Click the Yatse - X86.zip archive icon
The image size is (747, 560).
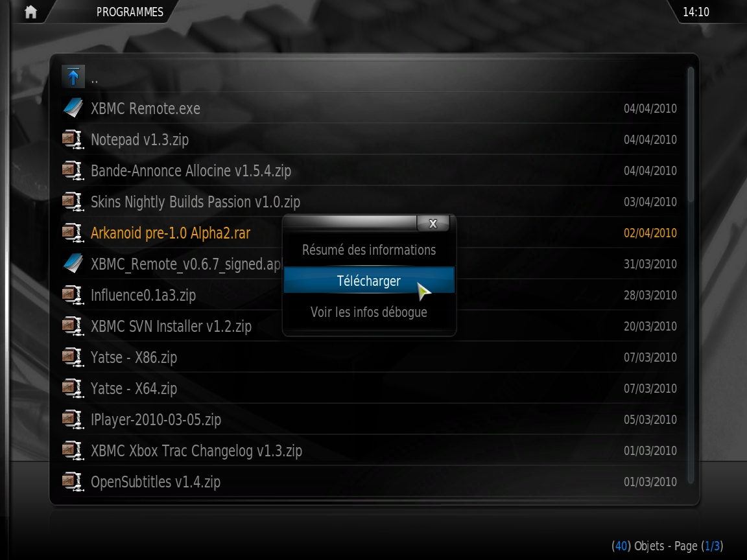pyautogui.click(x=73, y=357)
